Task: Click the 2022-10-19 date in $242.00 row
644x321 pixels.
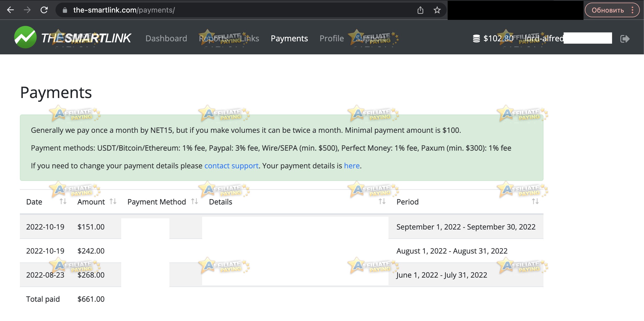Action: pyautogui.click(x=45, y=251)
